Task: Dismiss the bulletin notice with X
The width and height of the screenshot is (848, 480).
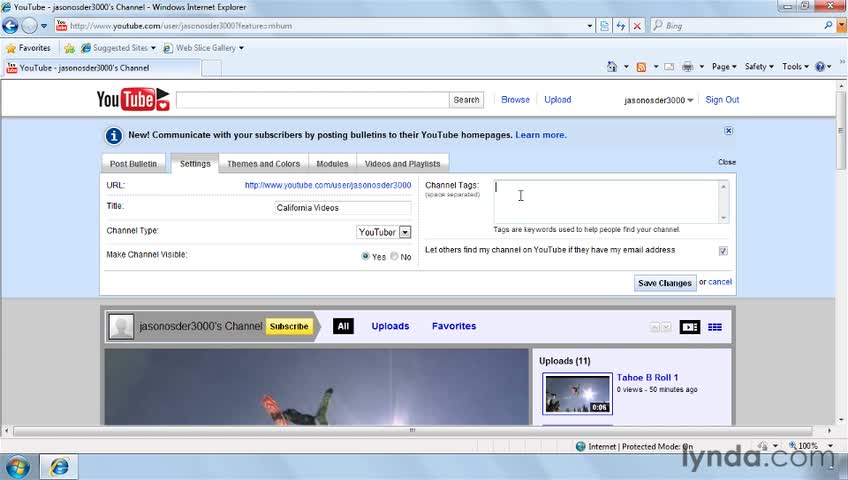Action: (x=728, y=131)
